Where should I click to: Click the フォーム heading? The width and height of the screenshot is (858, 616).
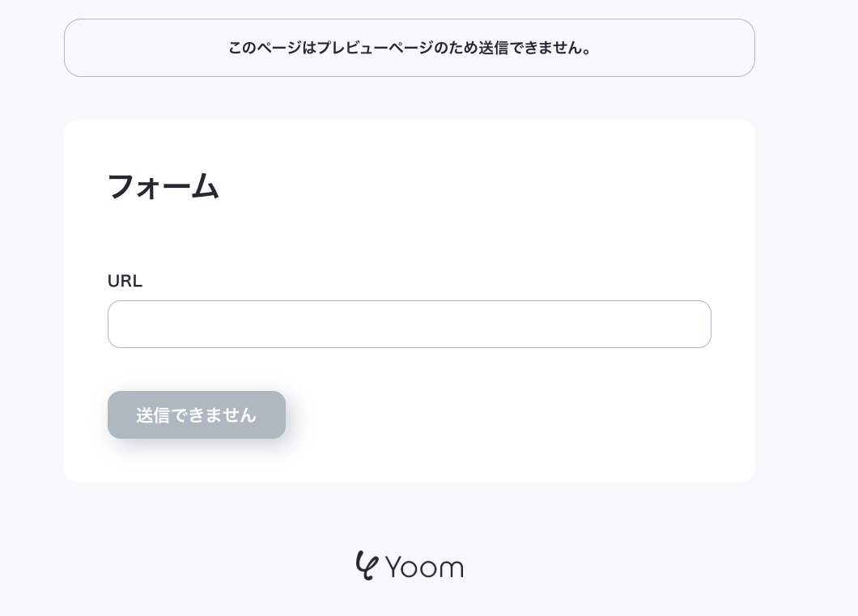(164, 186)
